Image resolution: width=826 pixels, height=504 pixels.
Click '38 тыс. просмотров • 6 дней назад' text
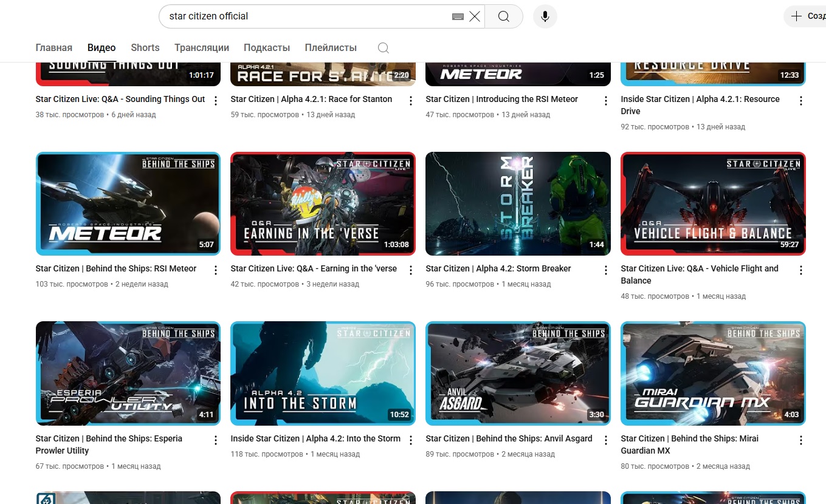click(96, 115)
